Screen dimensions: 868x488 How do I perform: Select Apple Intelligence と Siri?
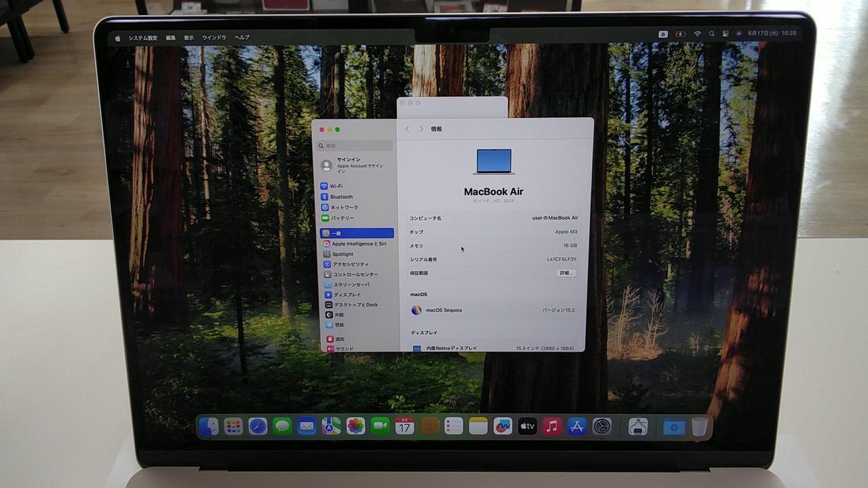(x=358, y=244)
